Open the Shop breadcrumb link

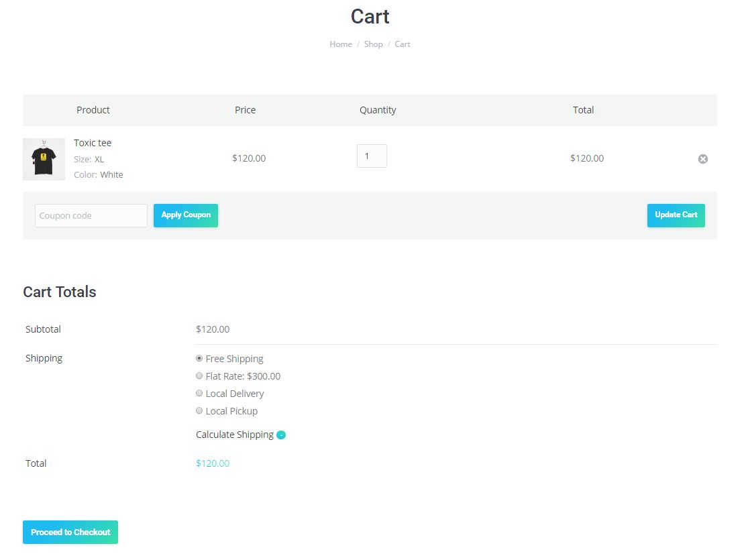[373, 44]
